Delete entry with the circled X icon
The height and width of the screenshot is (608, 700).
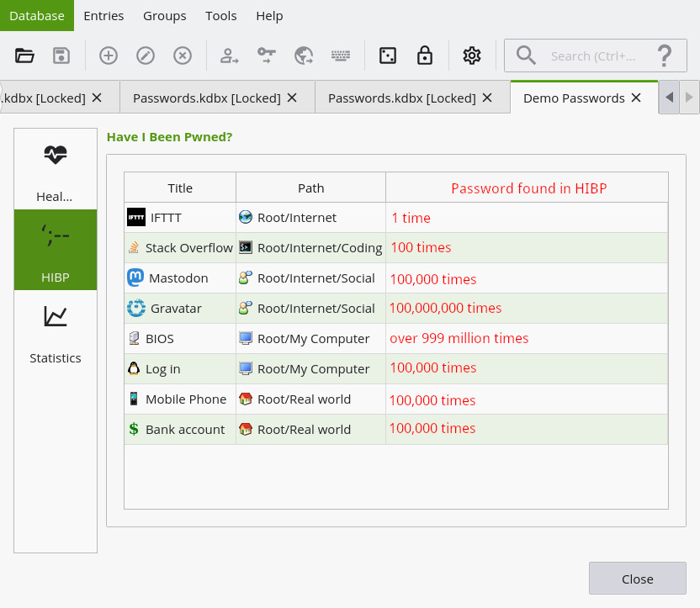(183, 56)
